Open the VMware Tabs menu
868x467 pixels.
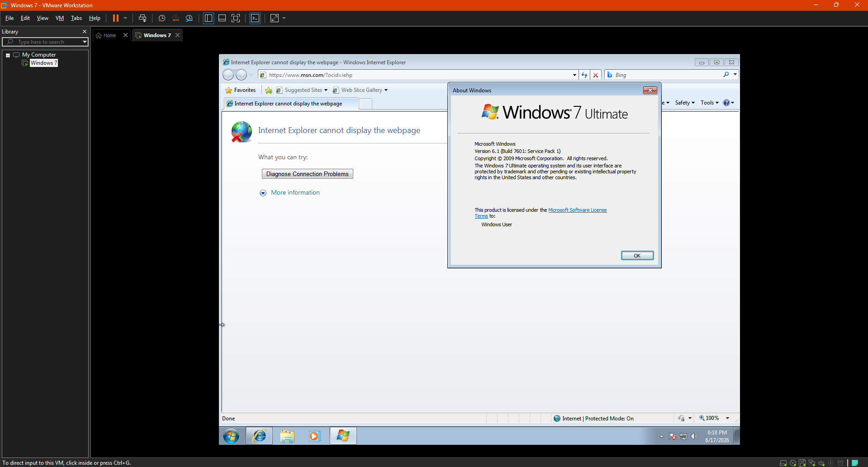(x=76, y=18)
